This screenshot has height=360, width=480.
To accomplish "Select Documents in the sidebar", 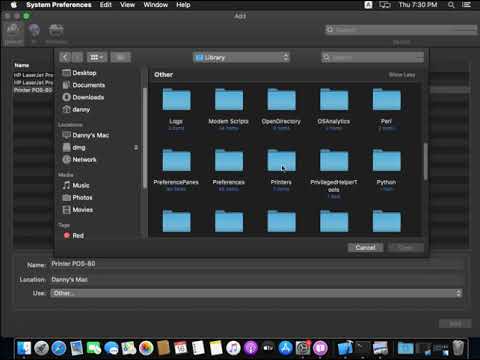I will click(88, 85).
